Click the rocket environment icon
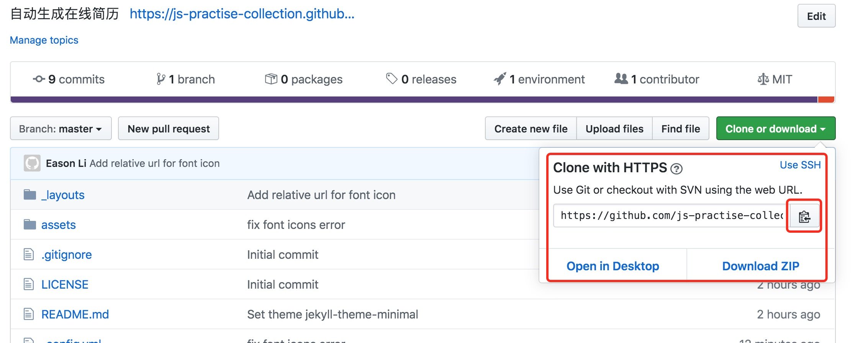Viewport: 868px width, 343px height. click(500, 78)
